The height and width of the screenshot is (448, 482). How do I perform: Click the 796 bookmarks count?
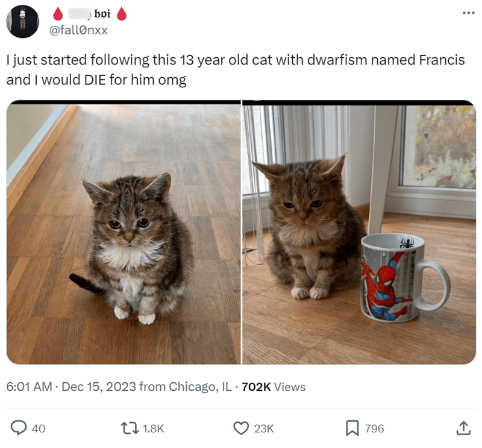[x=374, y=429]
